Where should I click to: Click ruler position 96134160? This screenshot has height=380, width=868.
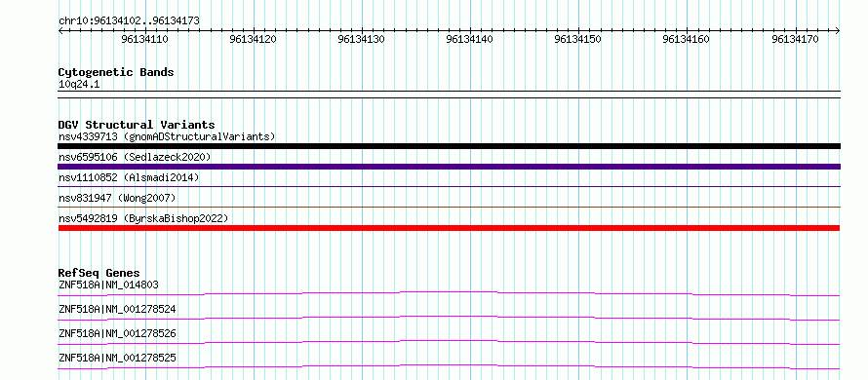[x=687, y=39]
